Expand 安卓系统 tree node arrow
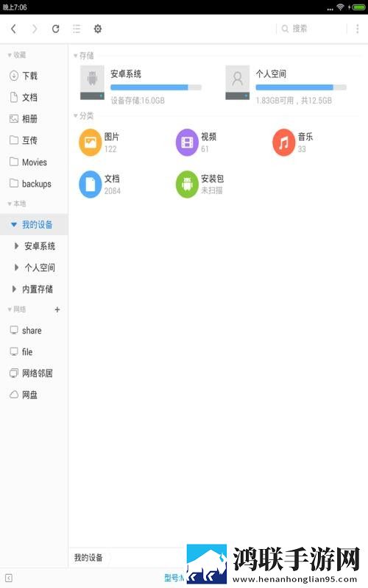 coord(16,246)
